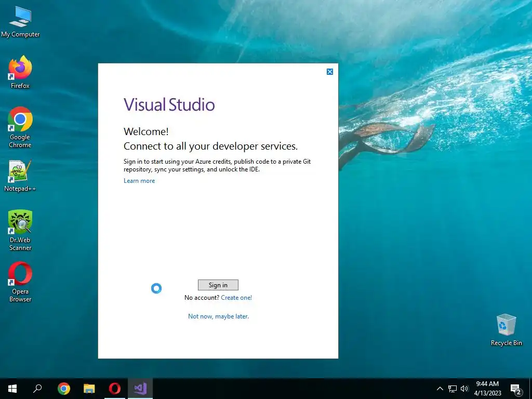
Task: Select the Opera Browser desktop shortcut
Action: 20,282
